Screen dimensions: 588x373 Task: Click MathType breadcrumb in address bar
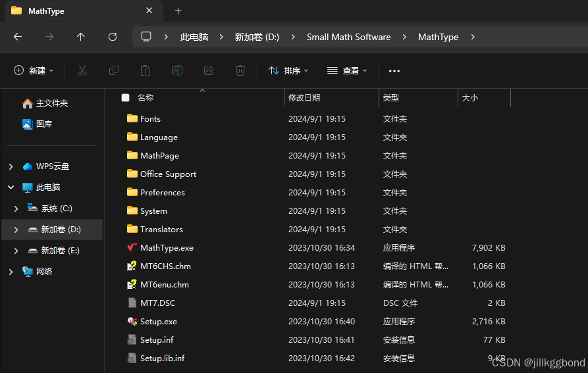point(438,37)
